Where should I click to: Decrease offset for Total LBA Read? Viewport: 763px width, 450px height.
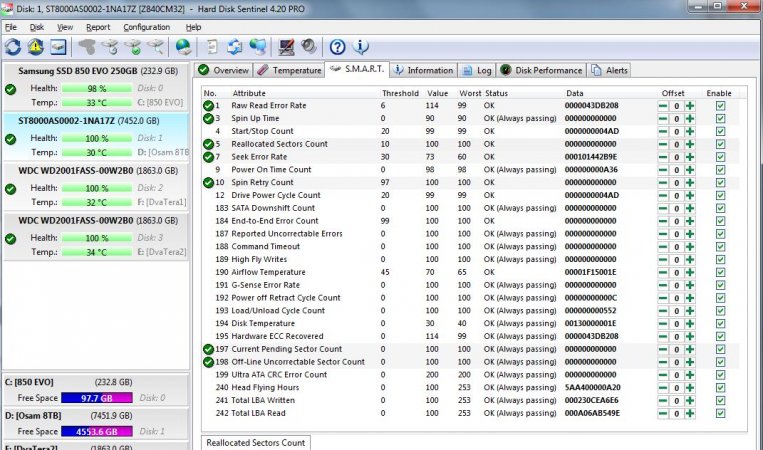663,414
